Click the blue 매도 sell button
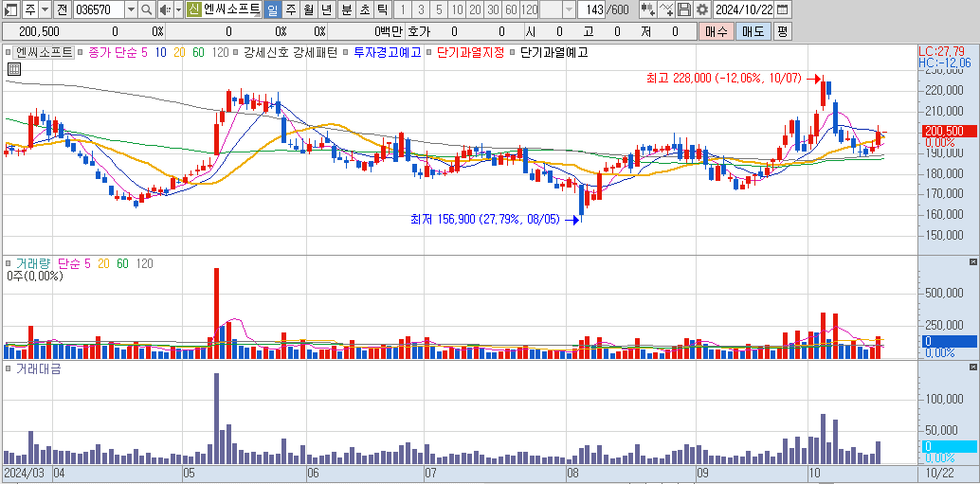This screenshot has height=484, width=980. click(x=753, y=31)
